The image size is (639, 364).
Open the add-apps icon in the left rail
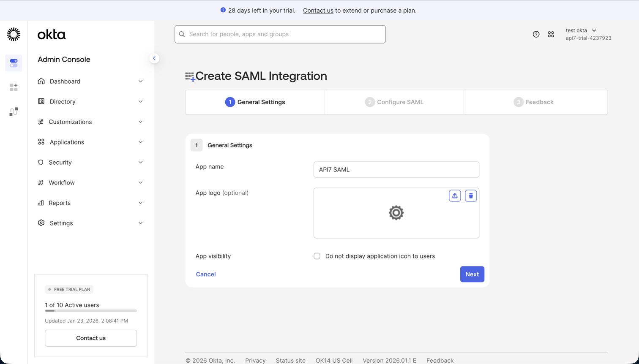(x=14, y=87)
